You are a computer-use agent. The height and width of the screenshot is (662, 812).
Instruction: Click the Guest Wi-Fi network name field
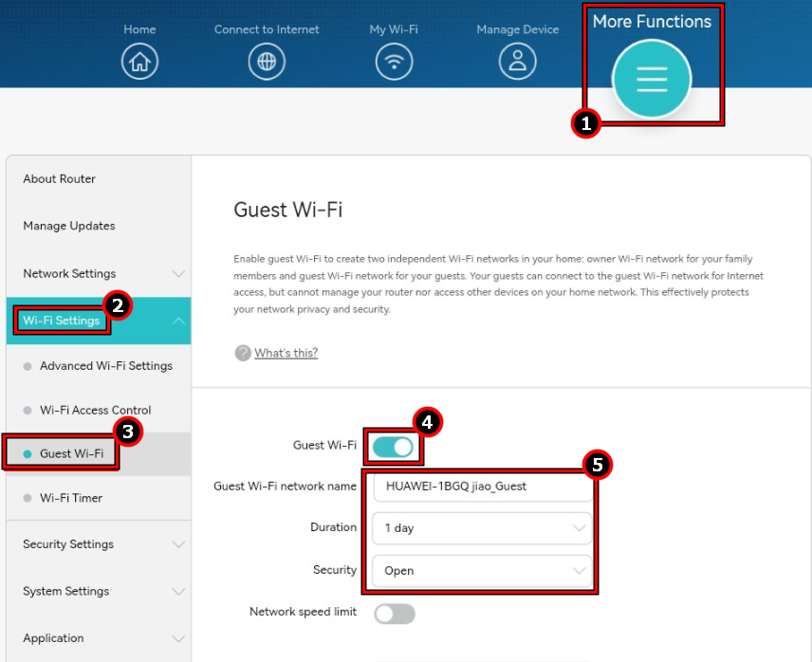click(x=481, y=486)
